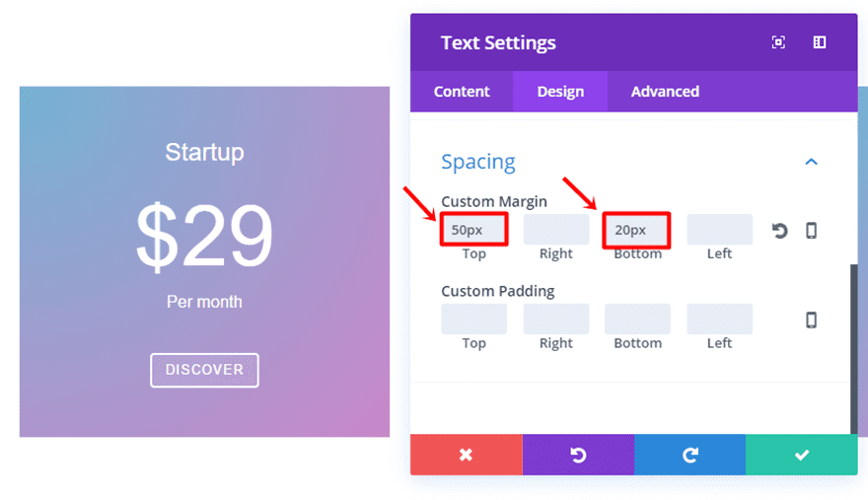The height and width of the screenshot is (500, 868).
Task: Select the Design tab
Action: pyautogui.click(x=560, y=92)
